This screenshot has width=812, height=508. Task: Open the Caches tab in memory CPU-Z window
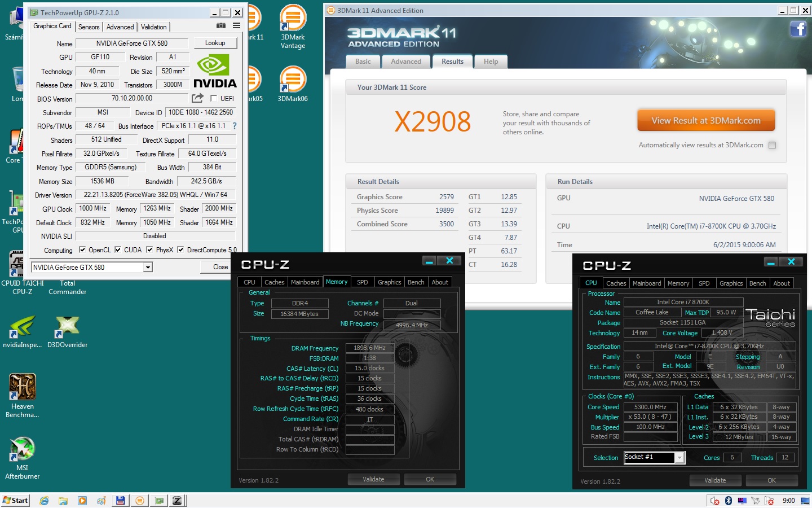point(274,282)
